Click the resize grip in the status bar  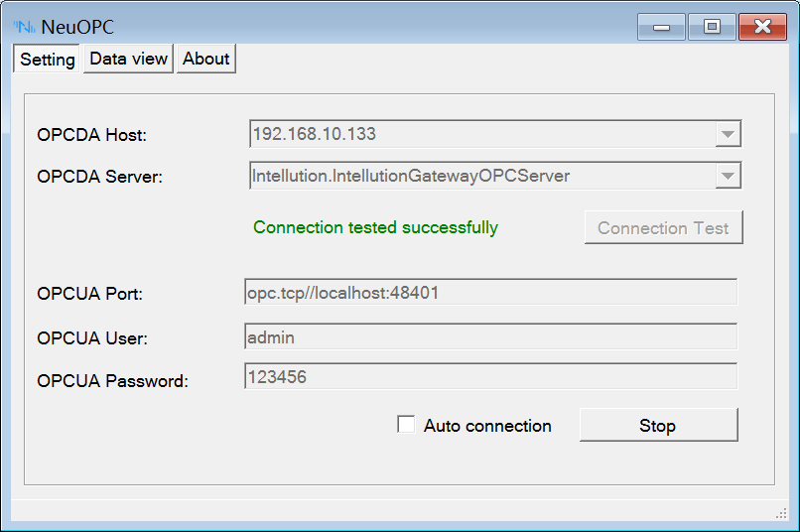click(x=780, y=513)
